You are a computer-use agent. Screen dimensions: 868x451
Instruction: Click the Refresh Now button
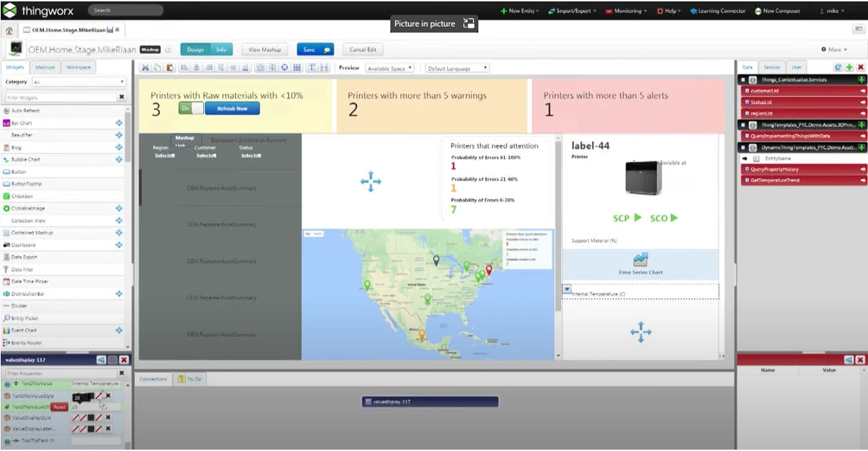(232, 108)
